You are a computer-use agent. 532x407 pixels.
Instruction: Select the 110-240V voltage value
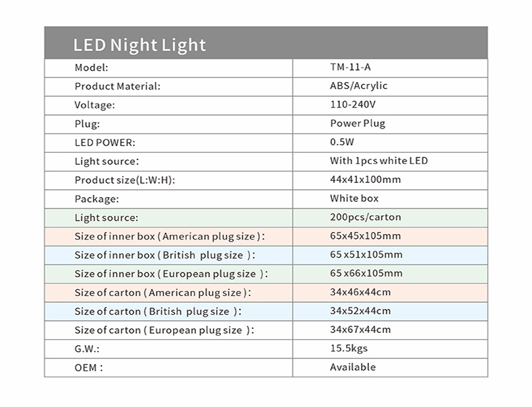[x=353, y=105]
